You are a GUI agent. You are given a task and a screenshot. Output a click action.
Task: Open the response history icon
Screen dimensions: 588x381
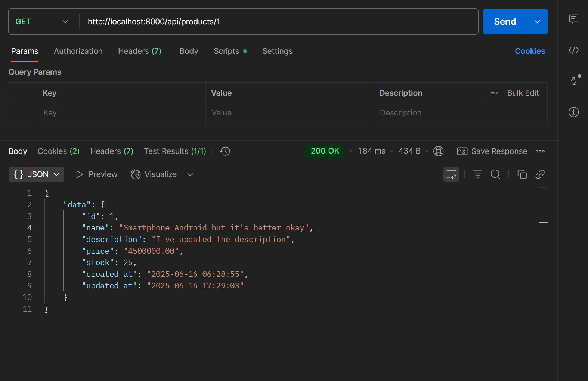[225, 151]
